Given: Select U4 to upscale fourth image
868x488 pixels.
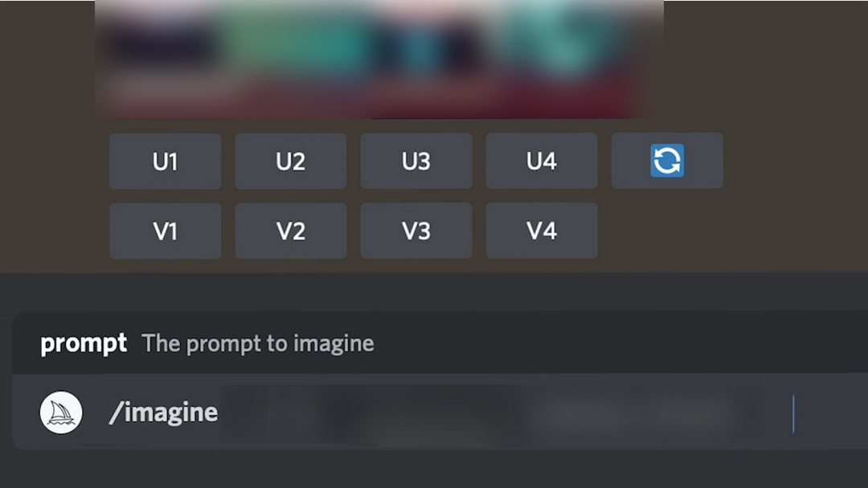Looking at the screenshot, I should 541,162.
